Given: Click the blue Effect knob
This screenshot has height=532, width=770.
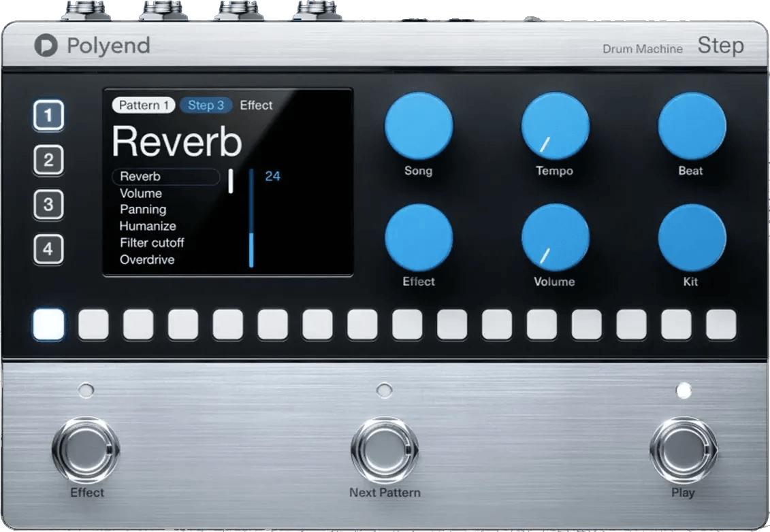Looking at the screenshot, I should 418,238.
